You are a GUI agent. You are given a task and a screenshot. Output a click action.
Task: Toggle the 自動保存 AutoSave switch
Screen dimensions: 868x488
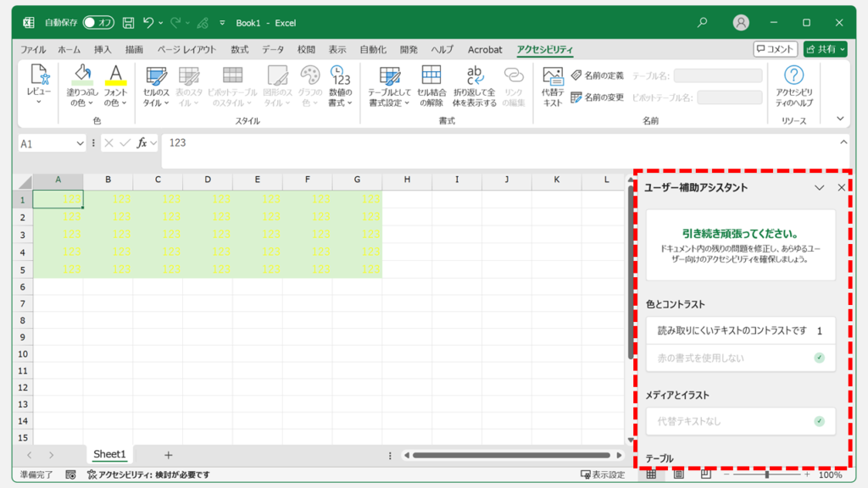98,23
